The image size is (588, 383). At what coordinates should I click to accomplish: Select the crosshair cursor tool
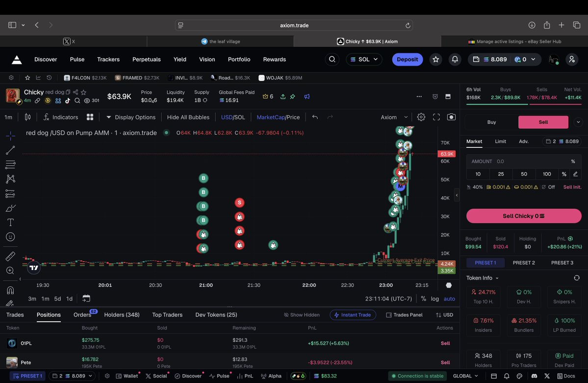(x=10, y=136)
